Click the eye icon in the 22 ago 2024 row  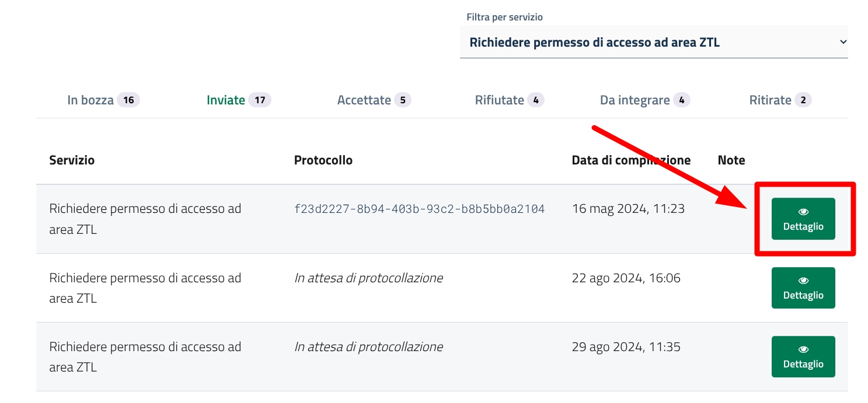tap(803, 281)
